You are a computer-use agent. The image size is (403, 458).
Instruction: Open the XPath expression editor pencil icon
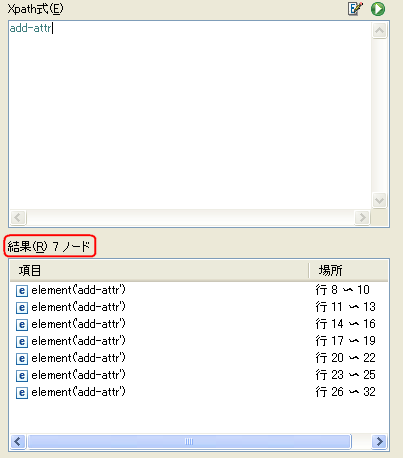point(355,9)
